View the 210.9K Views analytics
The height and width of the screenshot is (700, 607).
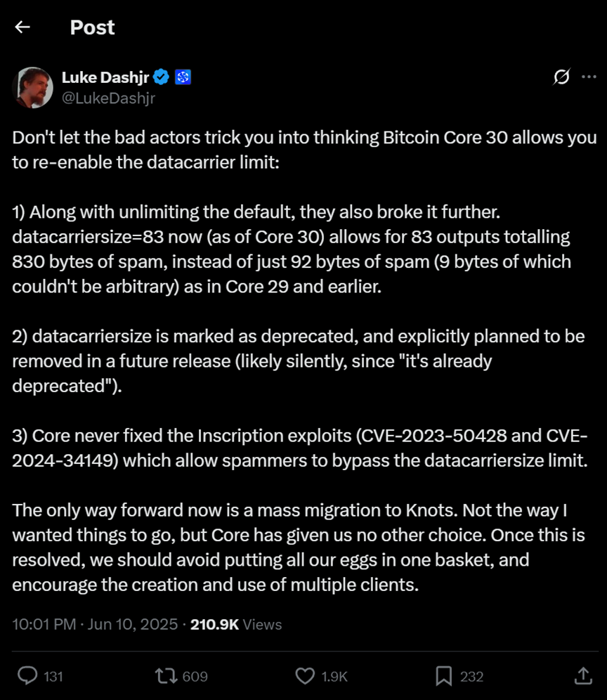(236, 624)
